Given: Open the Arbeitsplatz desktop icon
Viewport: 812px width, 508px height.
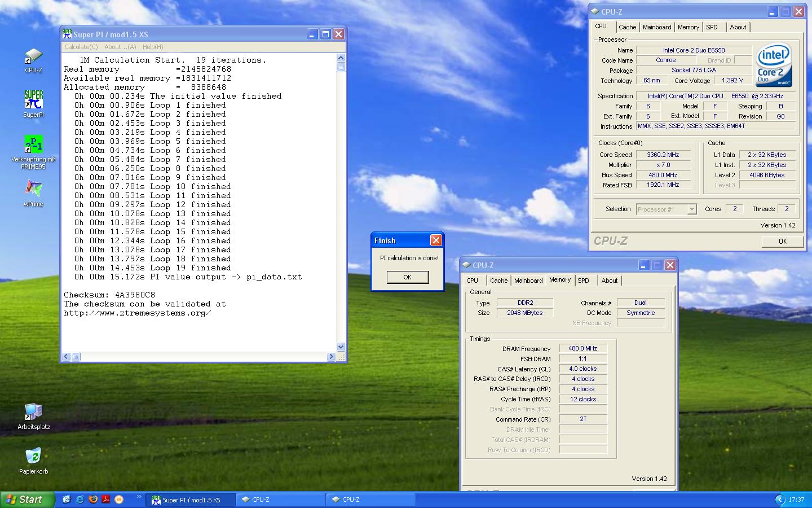Looking at the screenshot, I should click(x=33, y=412).
